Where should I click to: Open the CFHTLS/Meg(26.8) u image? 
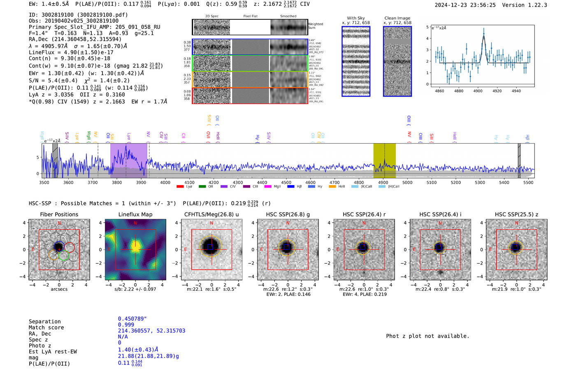pos(211,250)
